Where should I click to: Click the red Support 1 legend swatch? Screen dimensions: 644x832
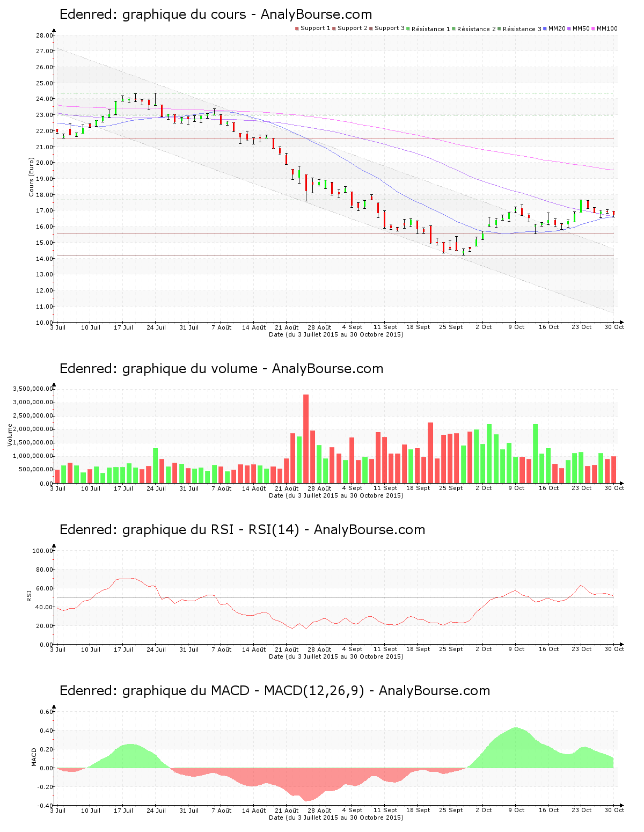[x=297, y=28]
